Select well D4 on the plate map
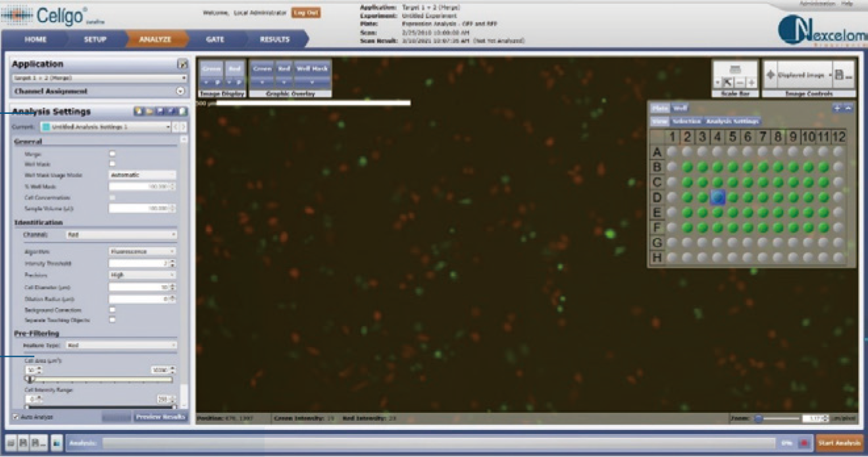868x457 pixels. pyautogui.click(x=717, y=197)
